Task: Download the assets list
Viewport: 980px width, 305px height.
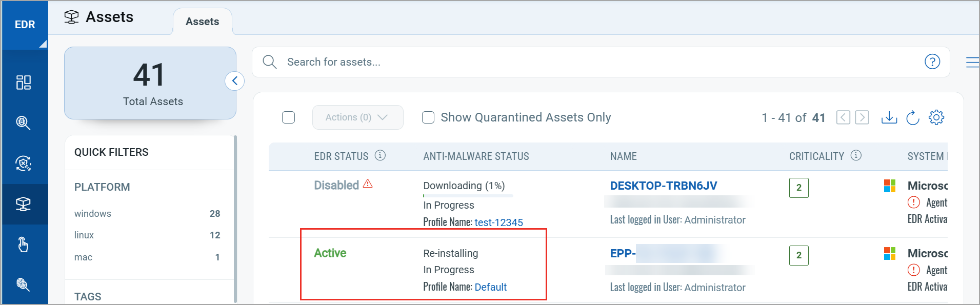Action: pos(889,118)
